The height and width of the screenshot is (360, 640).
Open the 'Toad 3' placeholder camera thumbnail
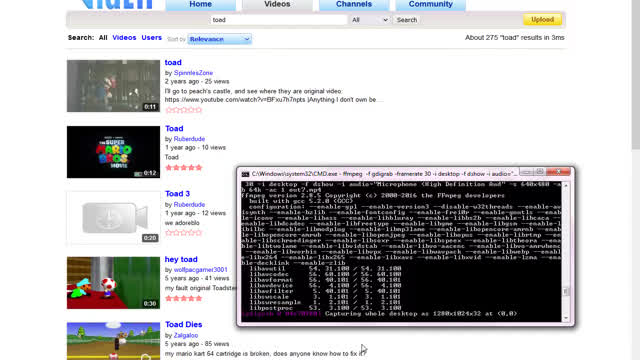[113, 218]
